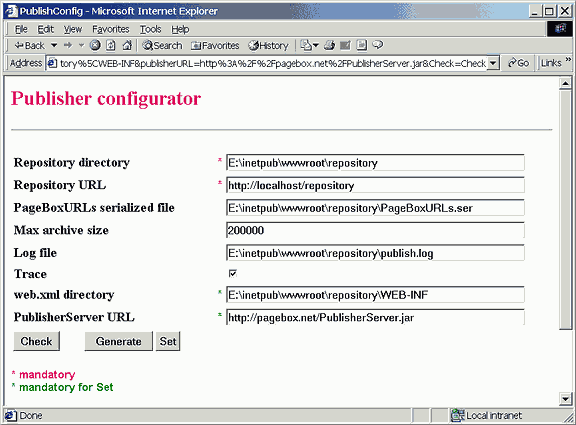Click the "Done" status bar text
Image resolution: width=576 pixels, height=425 pixels.
pos(31,415)
